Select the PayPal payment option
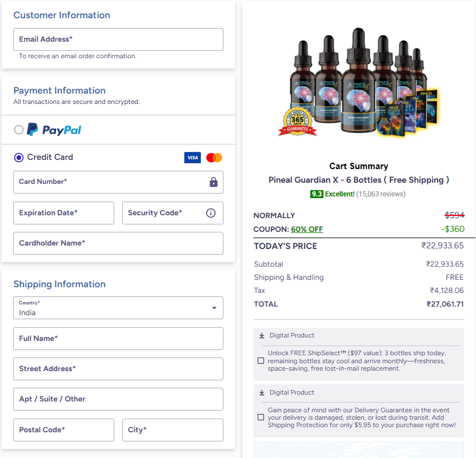This screenshot has width=476, height=458. coord(18,130)
